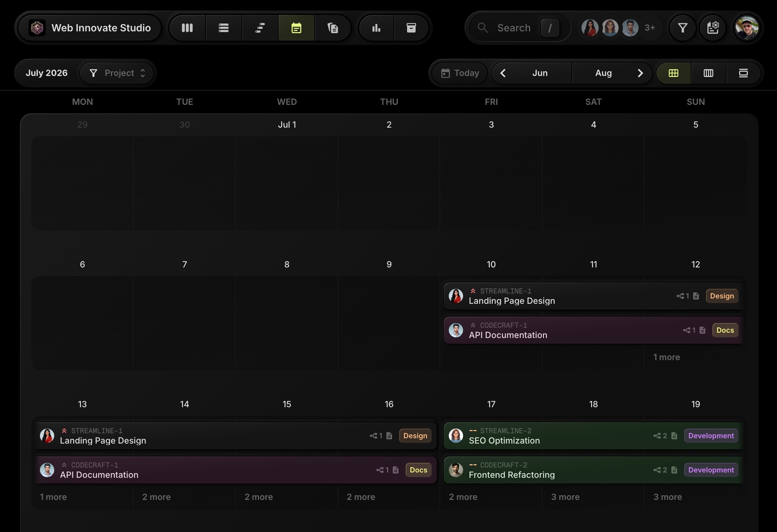Show the 3+ additional members
Image resolution: width=777 pixels, height=532 pixels.
click(650, 28)
